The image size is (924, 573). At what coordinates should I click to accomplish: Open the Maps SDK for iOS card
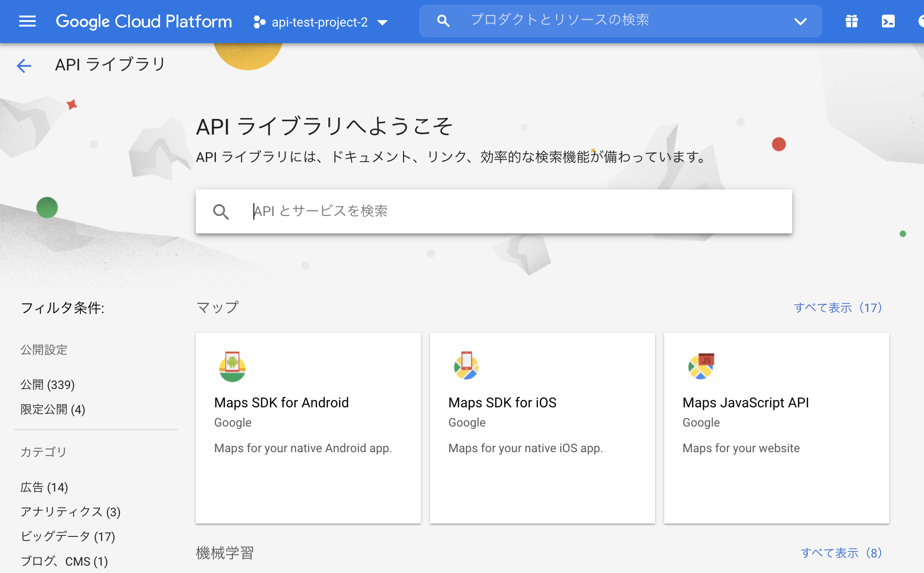coord(543,428)
